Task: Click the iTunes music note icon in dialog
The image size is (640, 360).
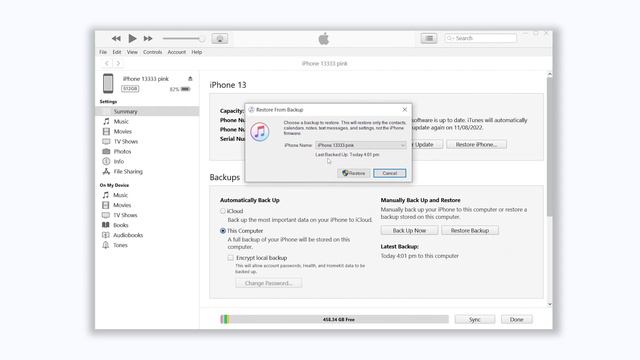Action: (x=260, y=132)
